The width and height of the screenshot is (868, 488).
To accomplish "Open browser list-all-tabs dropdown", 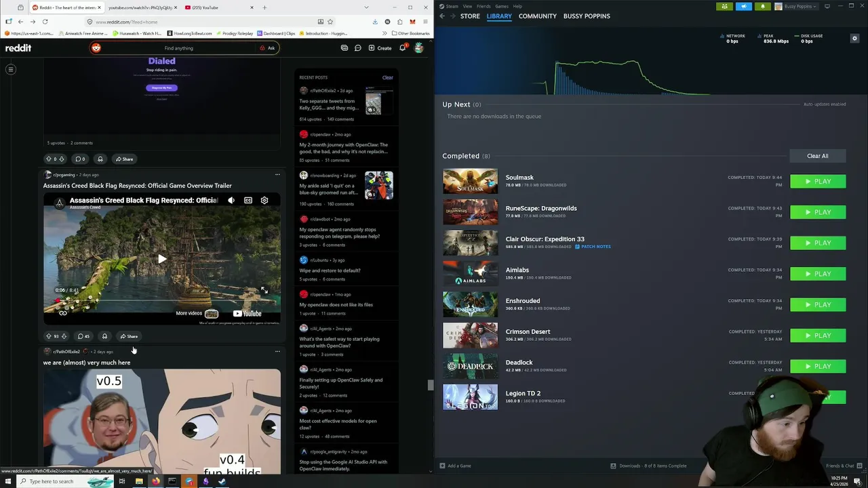I will 367,7.
